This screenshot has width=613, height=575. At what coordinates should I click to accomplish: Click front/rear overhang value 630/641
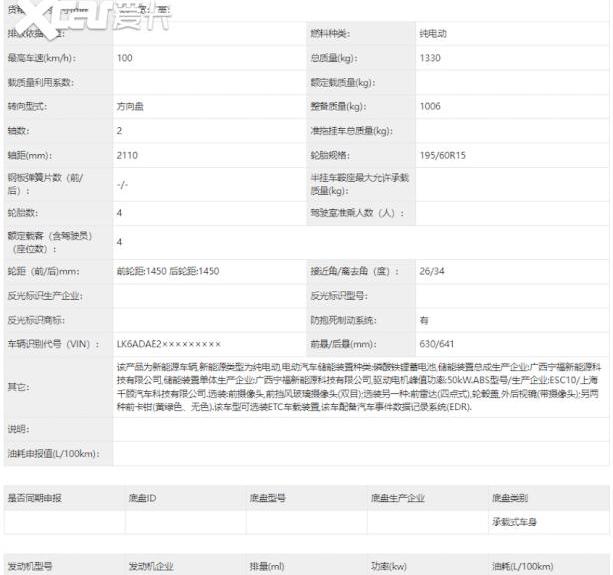tap(437, 344)
